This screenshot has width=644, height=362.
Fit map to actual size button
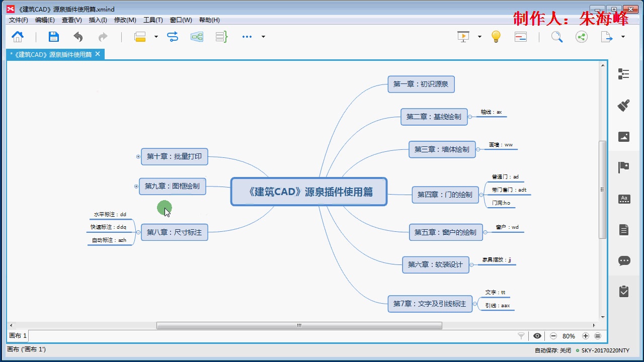click(598, 336)
